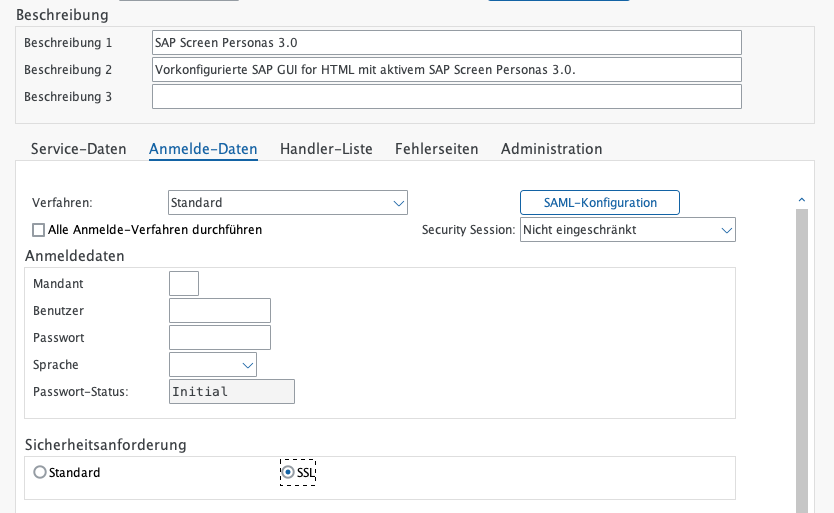Switch to the Administration tab

coord(551,149)
